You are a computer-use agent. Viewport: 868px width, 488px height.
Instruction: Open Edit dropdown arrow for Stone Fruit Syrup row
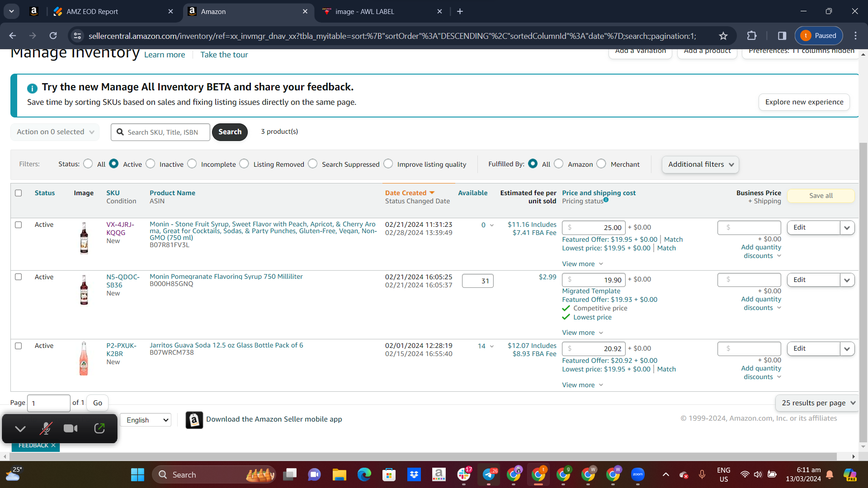tap(847, 228)
